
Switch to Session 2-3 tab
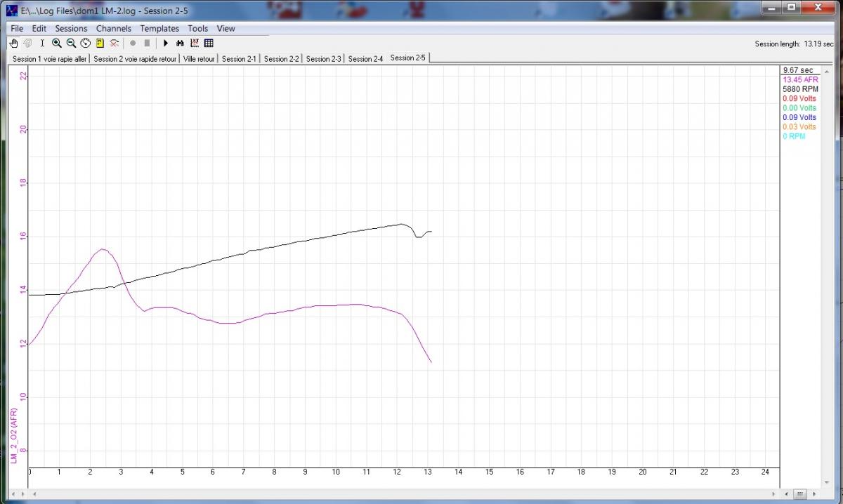[x=324, y=59]
